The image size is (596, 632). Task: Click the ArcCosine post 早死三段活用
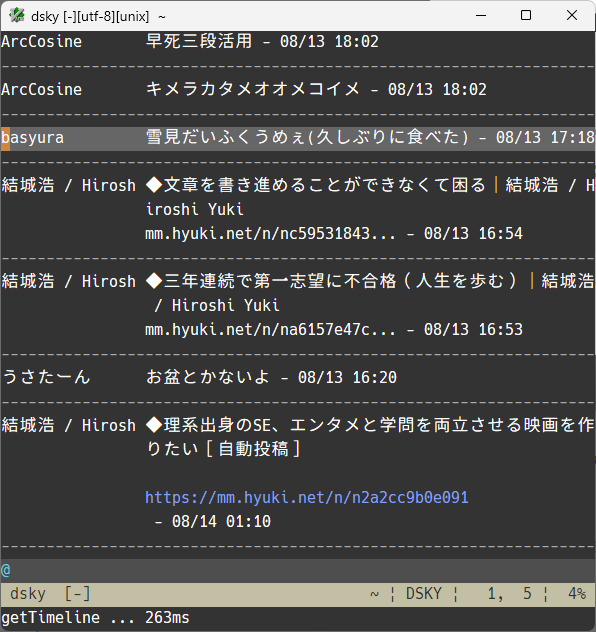pos(199,42)
